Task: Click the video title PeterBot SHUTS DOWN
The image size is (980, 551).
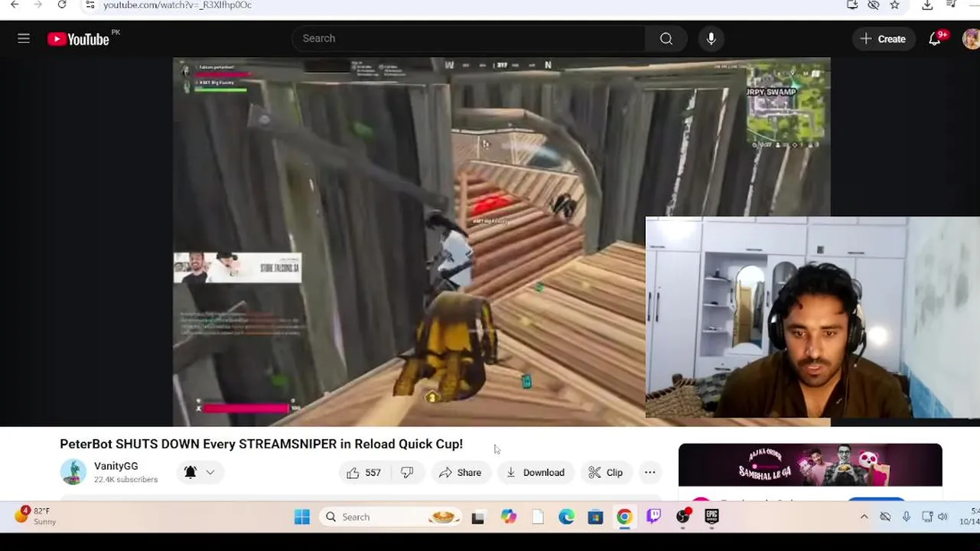Action: (x=261, y=444)
